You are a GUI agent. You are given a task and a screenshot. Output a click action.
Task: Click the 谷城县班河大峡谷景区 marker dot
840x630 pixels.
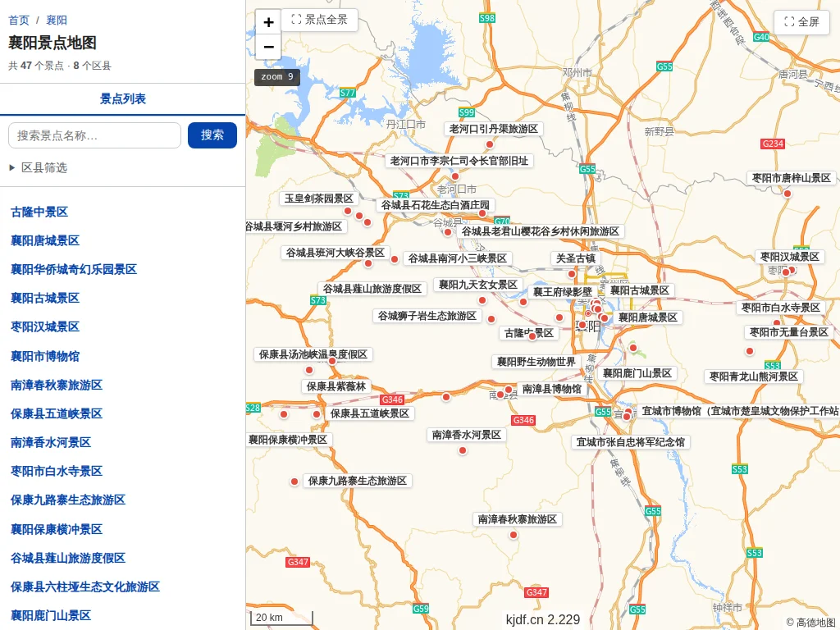coord(368,263)
